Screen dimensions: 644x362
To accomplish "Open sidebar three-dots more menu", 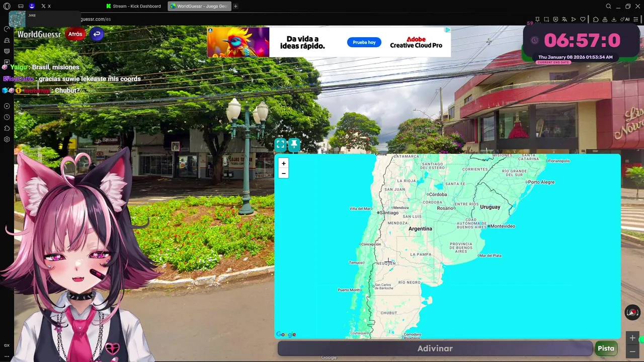I will (x=7, y=355).
